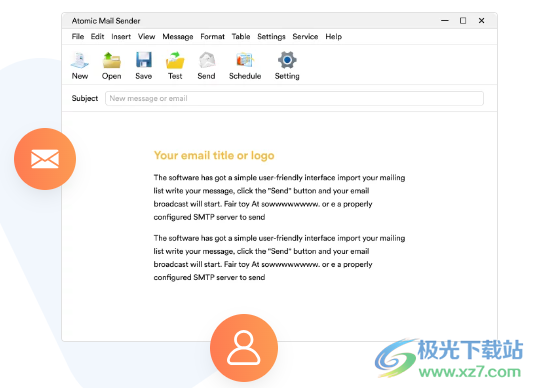Open the Message menu
Image resolution: width=534 pixels, height=388 pixels.
pyautogui.click(x=178, y=36)
